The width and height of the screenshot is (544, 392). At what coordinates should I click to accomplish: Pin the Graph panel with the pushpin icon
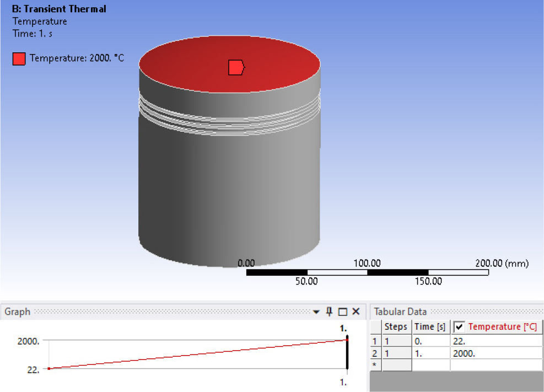329,312
